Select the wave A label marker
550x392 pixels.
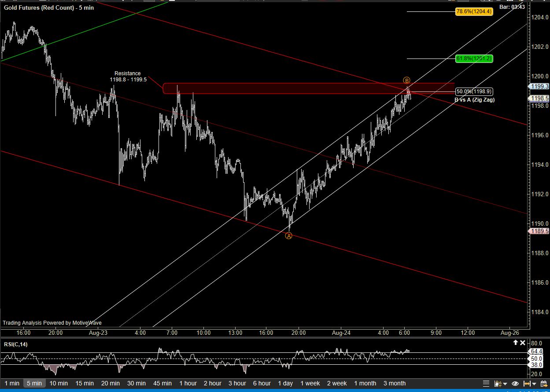tap(288, 236)
